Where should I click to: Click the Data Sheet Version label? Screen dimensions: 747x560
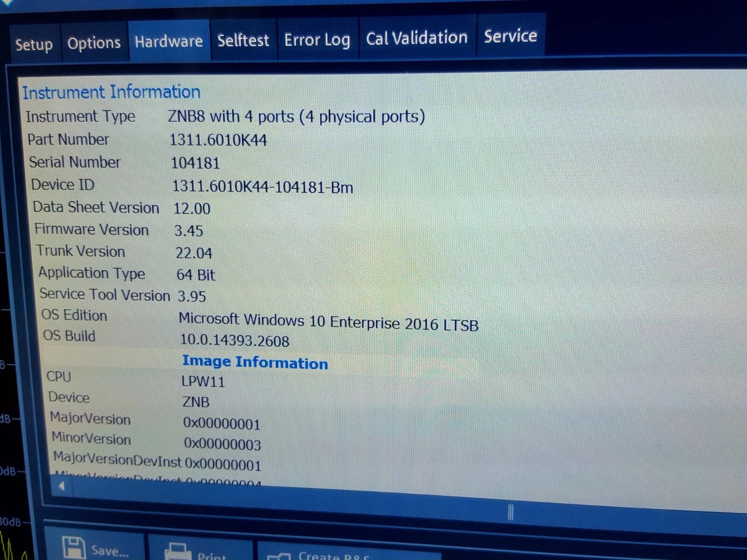96,207
